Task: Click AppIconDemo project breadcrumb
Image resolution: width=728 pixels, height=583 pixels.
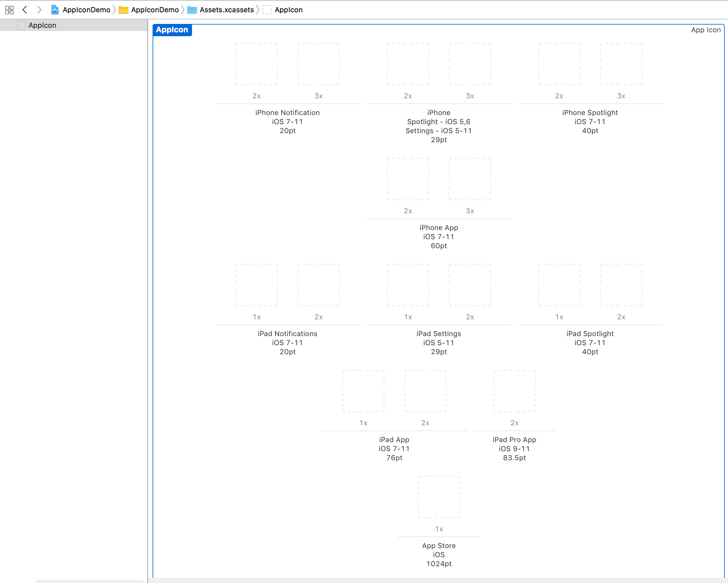Action: [x=81, y=10]
